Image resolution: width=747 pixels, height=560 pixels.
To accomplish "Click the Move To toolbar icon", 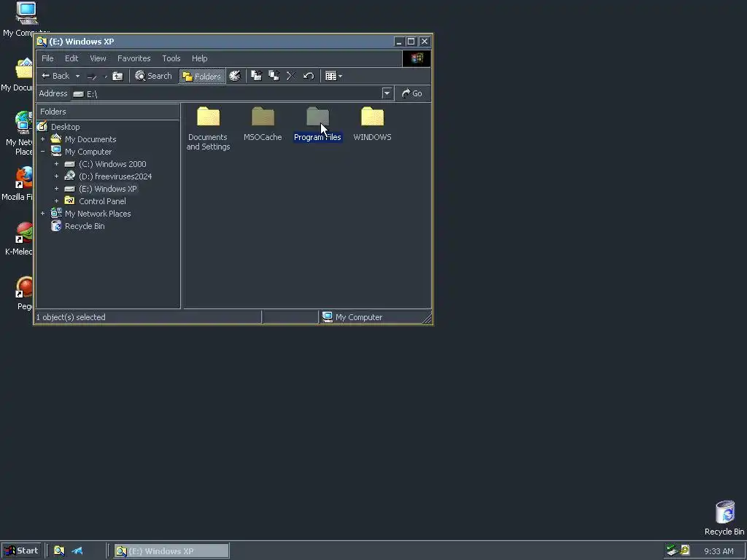I will [x=256, y=76].
